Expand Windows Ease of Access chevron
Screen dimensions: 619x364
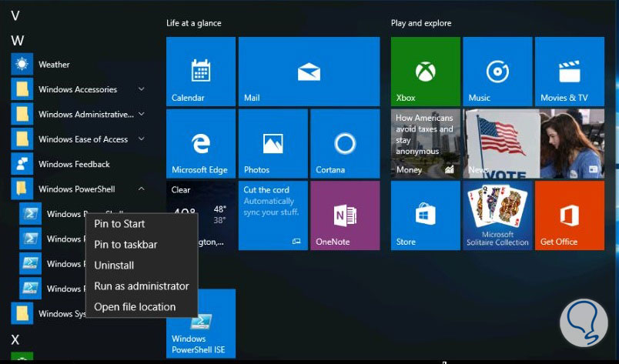pos(142,139)
